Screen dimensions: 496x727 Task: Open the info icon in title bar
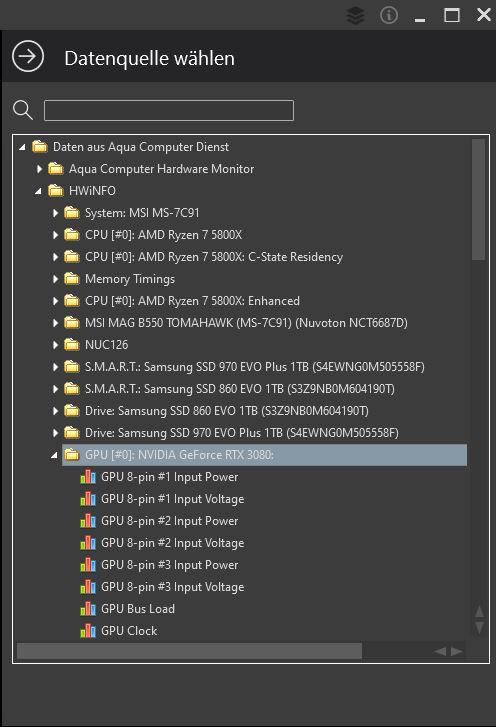coord(389,15)
